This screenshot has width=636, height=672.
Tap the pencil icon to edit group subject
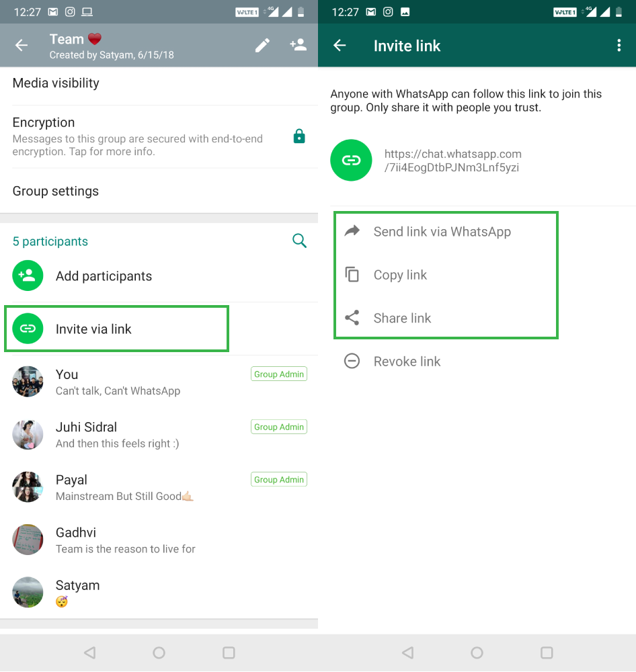tap(262, 45)
